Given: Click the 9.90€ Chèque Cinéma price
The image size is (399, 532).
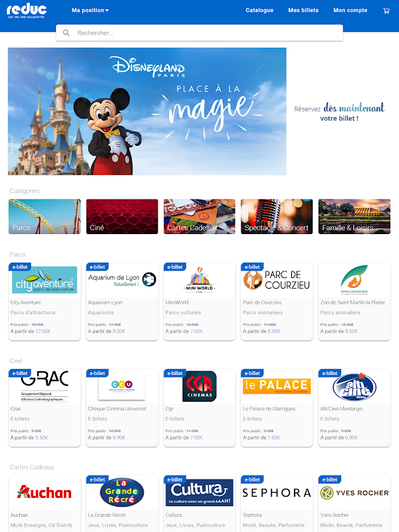Looking at the screenshot, I should tap(119, 438).
